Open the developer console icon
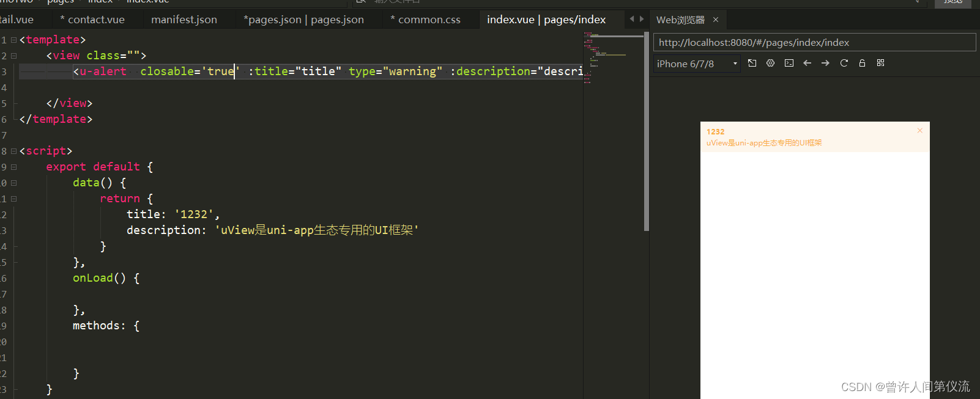Image resolution: width=980 pixels, height=399 pixels. pos(789,63)
